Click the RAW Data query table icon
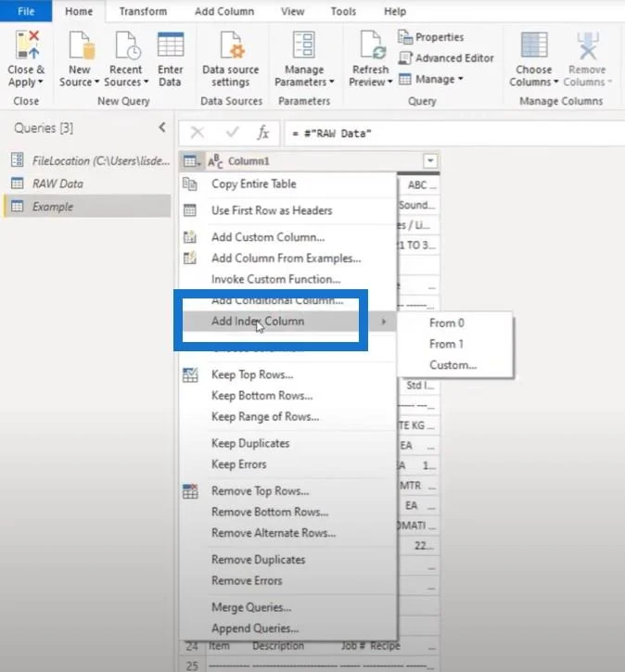The height and width of the screenshot is (672, 625). pyautogui.click(x=17, y=184)
